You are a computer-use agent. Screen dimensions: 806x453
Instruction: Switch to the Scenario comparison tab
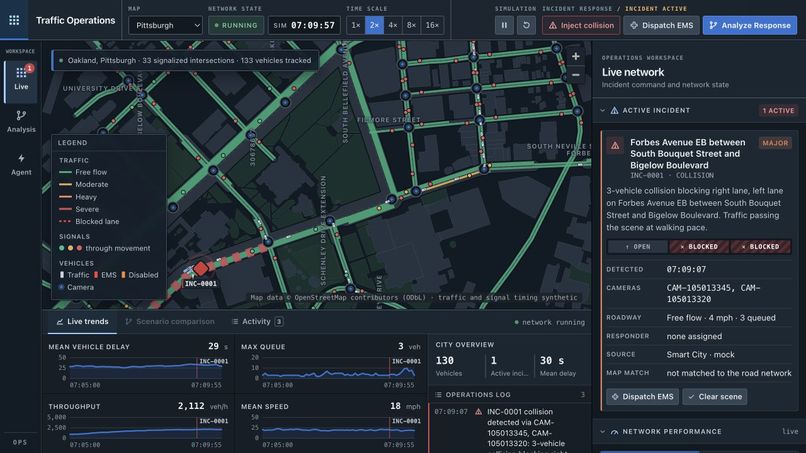tap(170, 322)
